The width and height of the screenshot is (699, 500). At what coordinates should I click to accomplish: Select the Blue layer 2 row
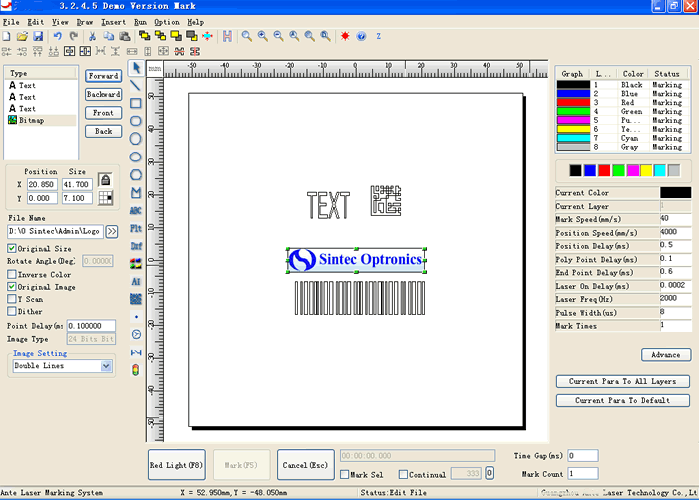click(622, 94)
